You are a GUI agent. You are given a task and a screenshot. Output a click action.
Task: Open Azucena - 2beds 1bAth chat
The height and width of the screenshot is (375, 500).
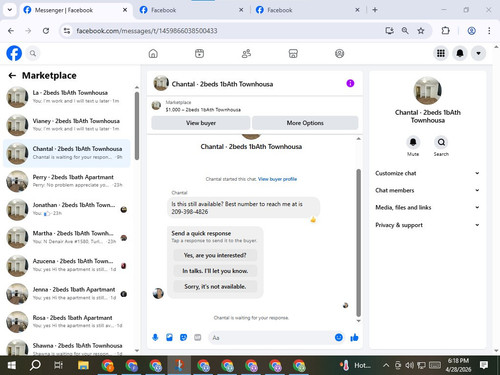click(67, 266)
